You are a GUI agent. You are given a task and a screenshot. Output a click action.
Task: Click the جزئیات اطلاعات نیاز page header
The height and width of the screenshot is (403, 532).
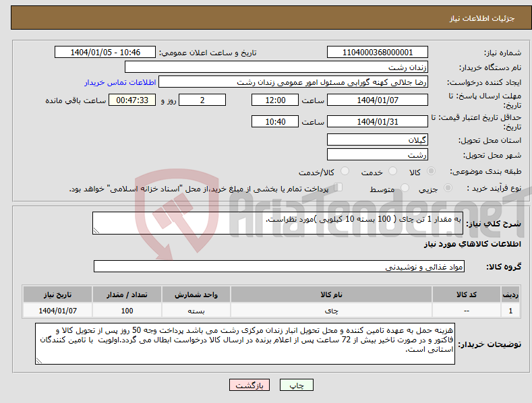(482, 18)
